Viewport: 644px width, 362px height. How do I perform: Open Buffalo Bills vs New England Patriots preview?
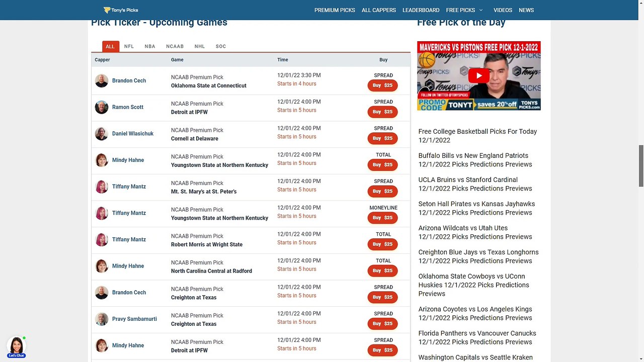click(x=475, y=160)
